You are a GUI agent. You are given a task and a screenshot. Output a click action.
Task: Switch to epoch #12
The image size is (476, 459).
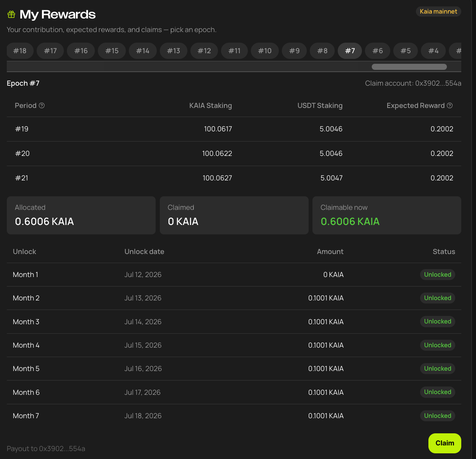point(204,51)
